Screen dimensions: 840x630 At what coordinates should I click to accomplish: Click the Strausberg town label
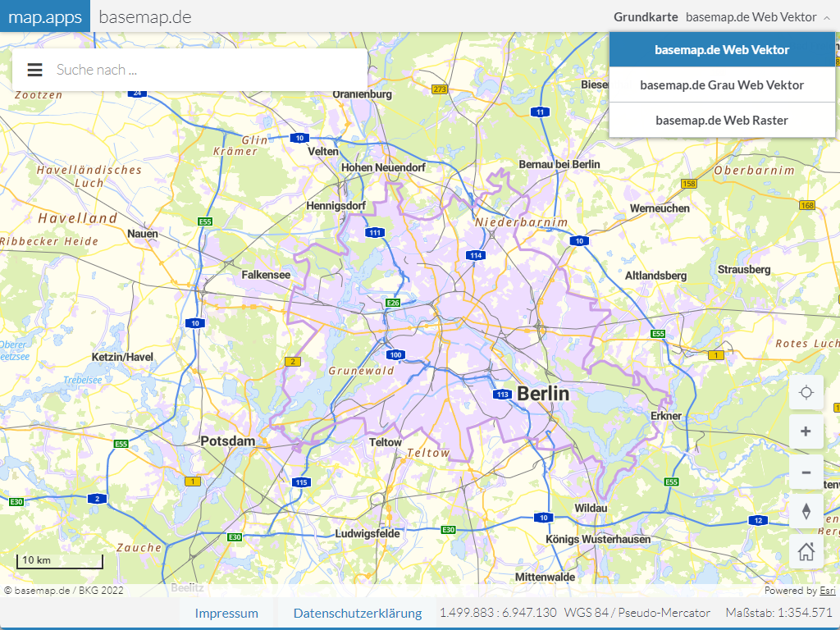[743, 269]
